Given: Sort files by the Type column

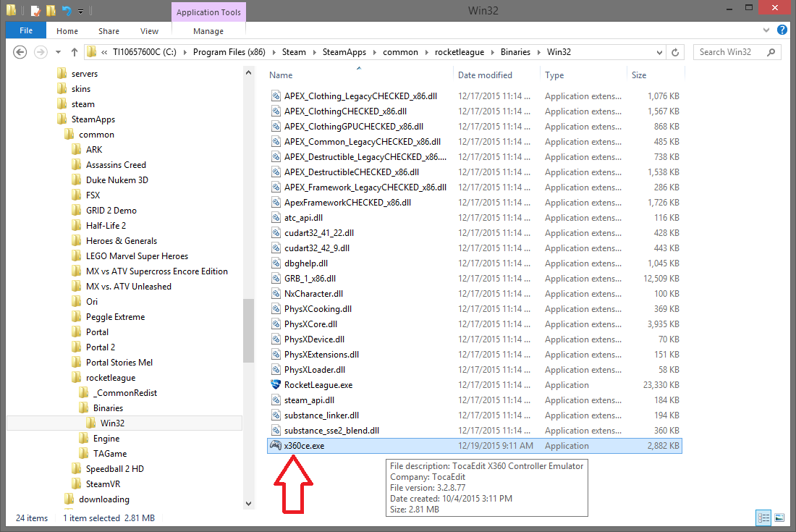Looking at the screenshot, I should coord(554,75).
